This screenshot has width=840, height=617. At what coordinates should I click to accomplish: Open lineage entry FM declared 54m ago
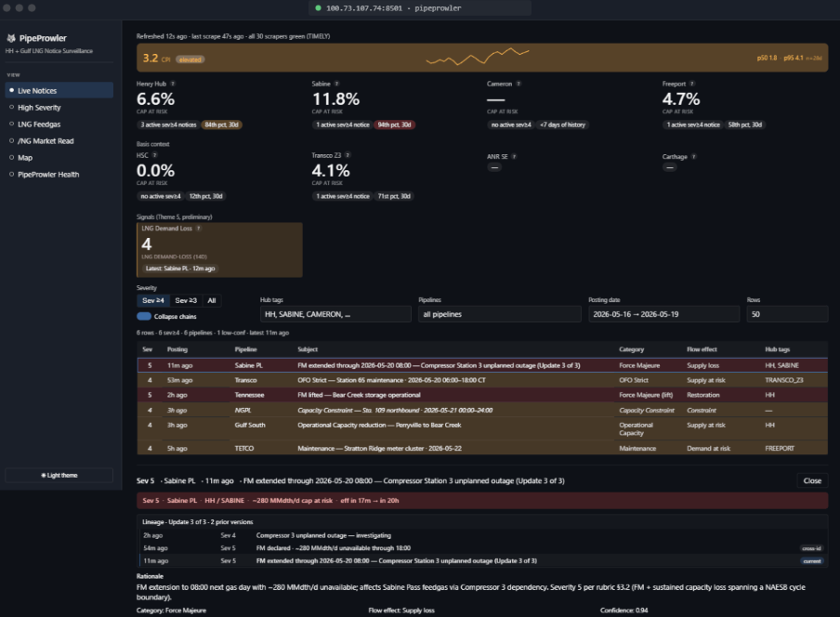pyautogui.click(x=482, y=548)
